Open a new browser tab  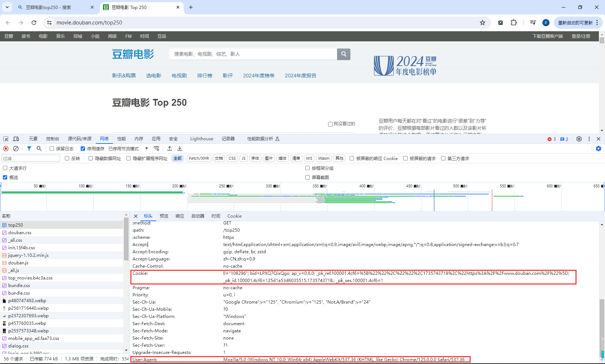click(191, 7)
